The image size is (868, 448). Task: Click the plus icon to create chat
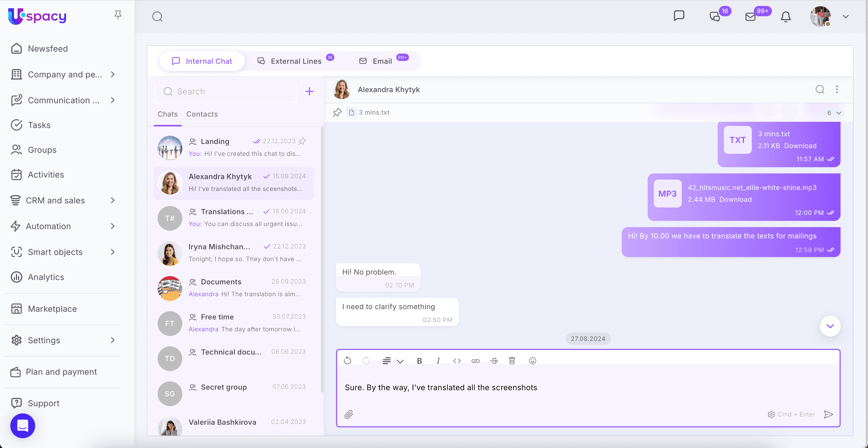tap(309, 92)
